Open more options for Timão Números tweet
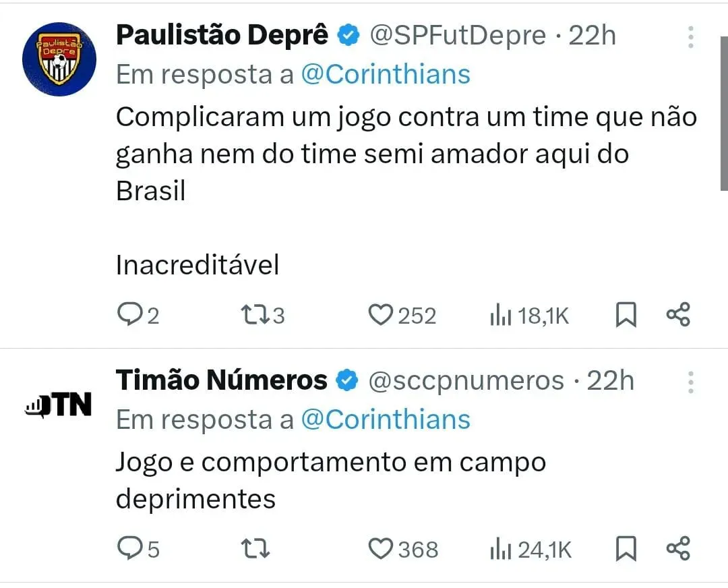The image size is (728, 588). (691, 382)
